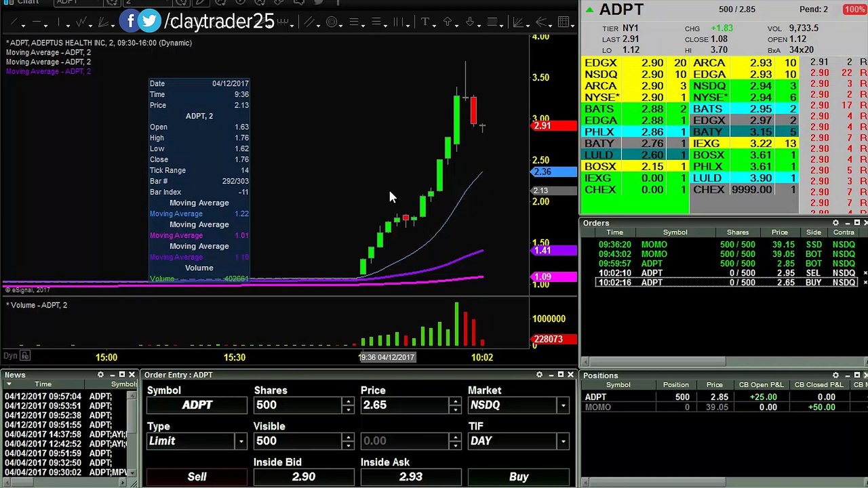The image size is (868, 488).
Task: Click the Facebook logo icon
Action: point(130,21)
